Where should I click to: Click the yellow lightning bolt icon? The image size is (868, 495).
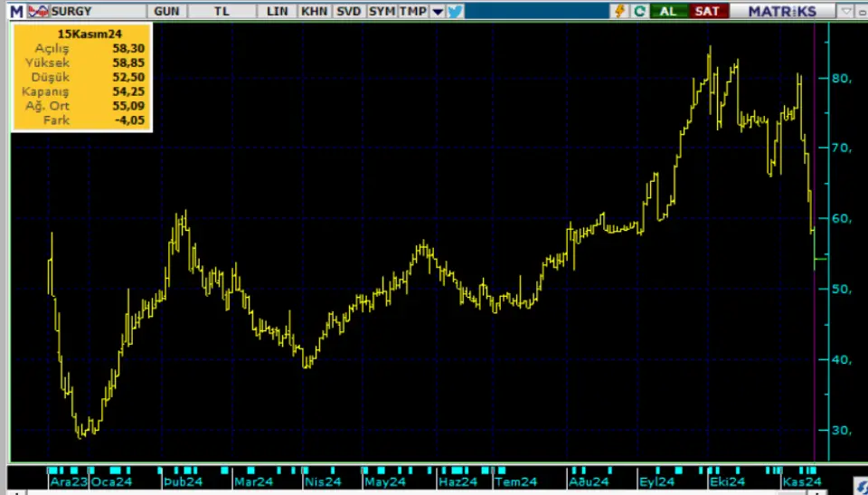[620, 11]
